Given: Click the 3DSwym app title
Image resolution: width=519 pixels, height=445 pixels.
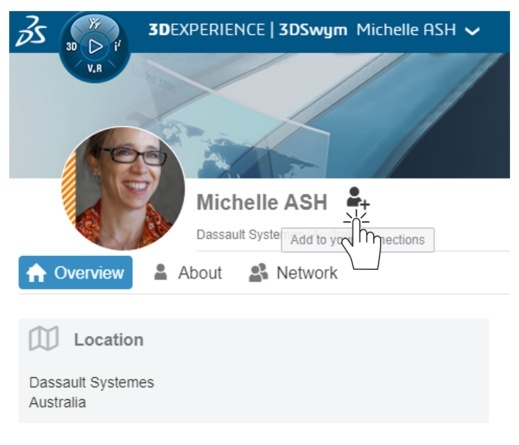Looking at the screenshot, I should coord(313,30).
